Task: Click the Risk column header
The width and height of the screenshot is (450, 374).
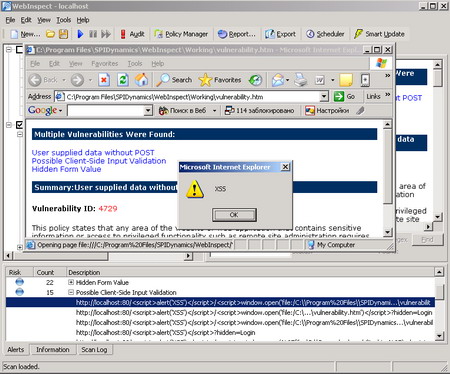Action: (x=19, y=272)
